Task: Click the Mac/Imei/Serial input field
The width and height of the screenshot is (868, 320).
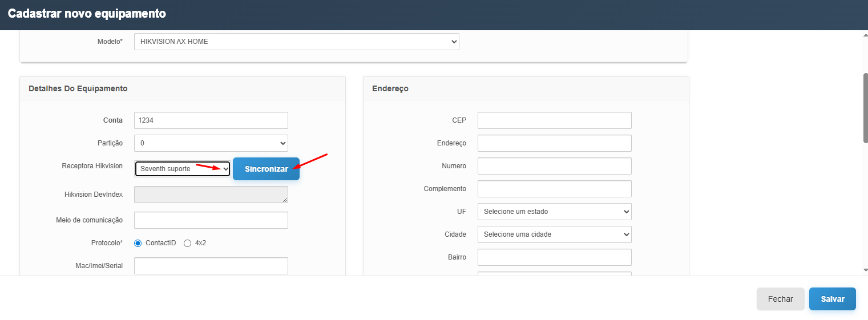Action: (211, 266)
